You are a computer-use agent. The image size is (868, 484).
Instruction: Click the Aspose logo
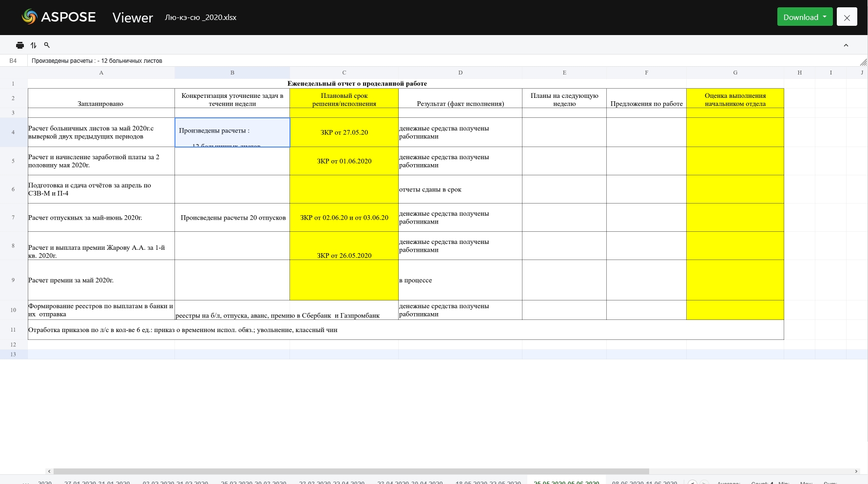pyautogui.click(x=59, y=17)
